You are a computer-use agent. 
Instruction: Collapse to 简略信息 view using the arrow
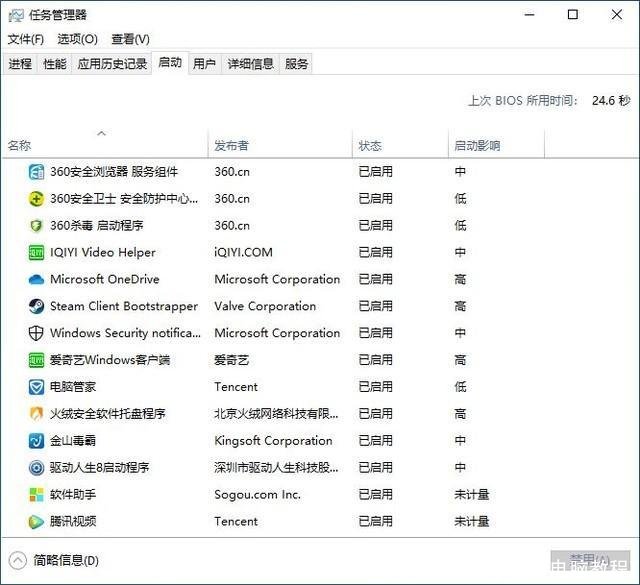click(x=18, y=561)
